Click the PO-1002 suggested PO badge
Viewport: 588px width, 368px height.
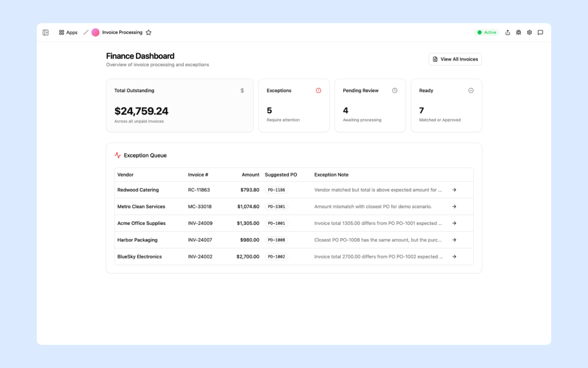(x=276, y=257)
